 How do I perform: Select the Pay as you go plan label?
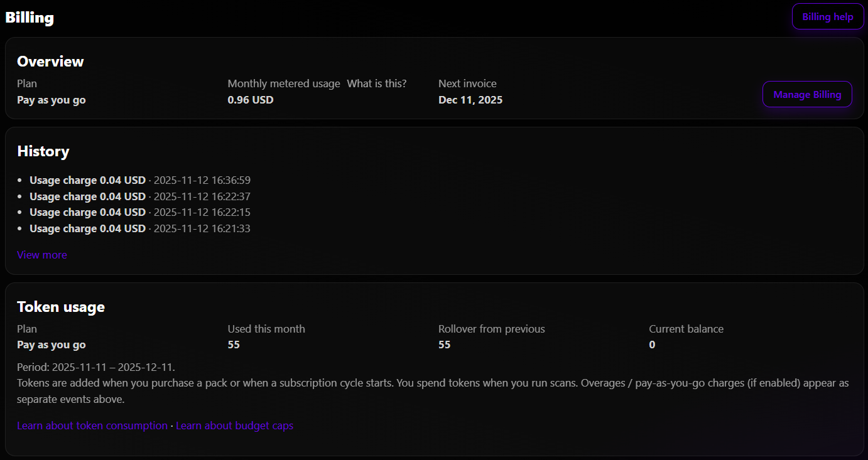click(51, 99)
